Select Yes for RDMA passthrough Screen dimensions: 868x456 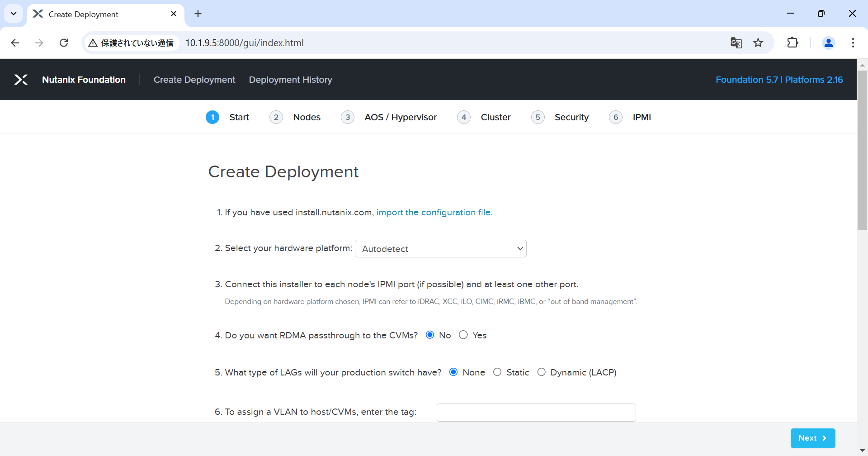(x=463, y=335)
